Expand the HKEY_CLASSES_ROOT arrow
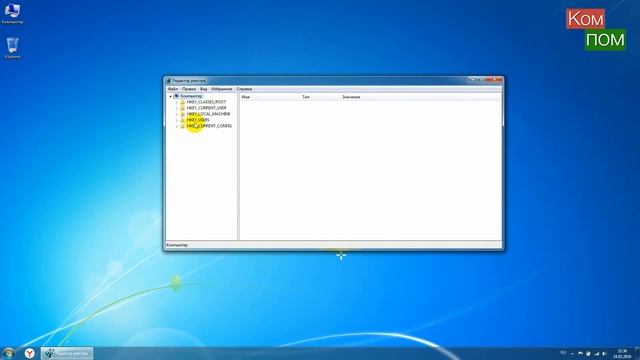Viewport: 640px width, 360px height. 177,102
